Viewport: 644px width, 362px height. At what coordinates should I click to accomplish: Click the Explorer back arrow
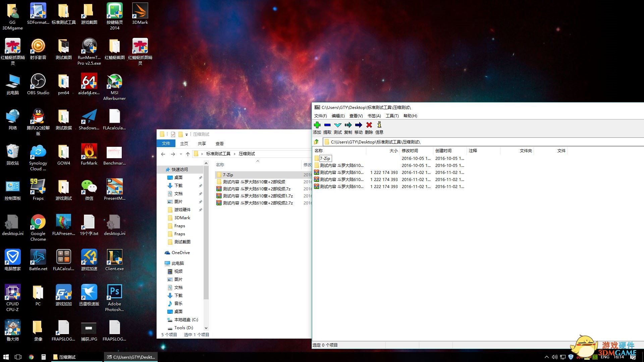tap(163, 154)
